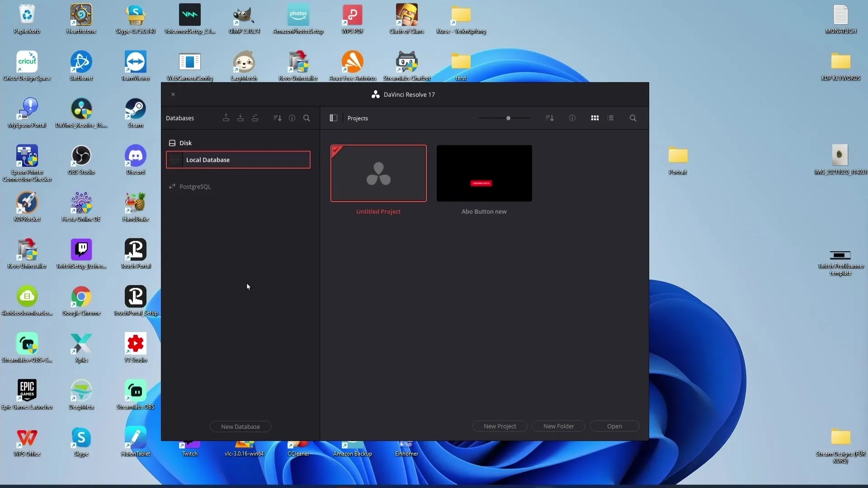Viewport: 868px width, 488px height.
Task: Click the panel toggle icon left of Projects
Action: [x=333, y=118]
